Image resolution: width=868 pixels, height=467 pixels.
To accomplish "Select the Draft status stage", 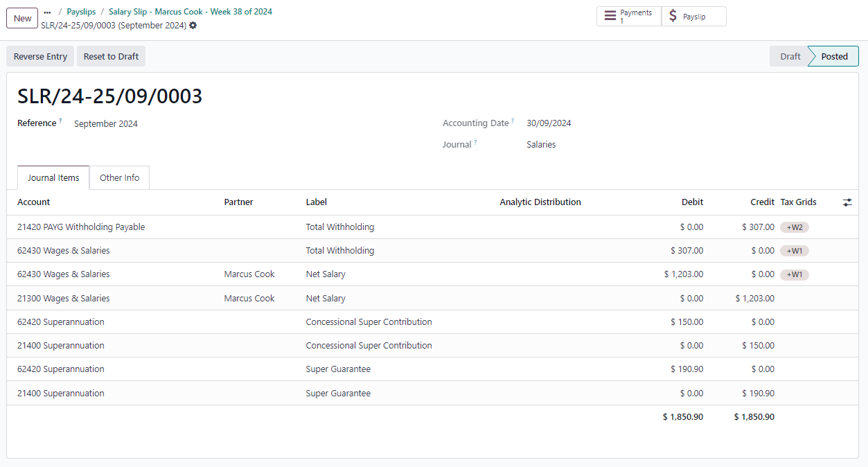I will (790, 57).
